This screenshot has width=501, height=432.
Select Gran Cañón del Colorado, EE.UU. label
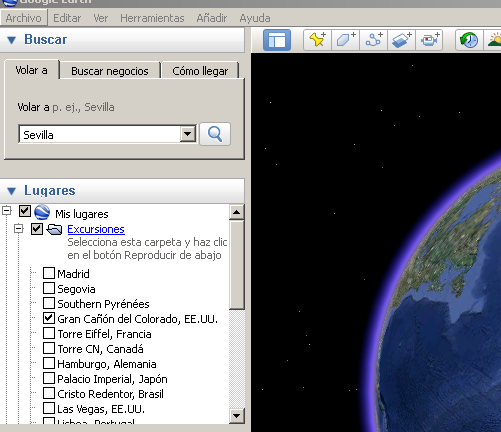point(137,319)
